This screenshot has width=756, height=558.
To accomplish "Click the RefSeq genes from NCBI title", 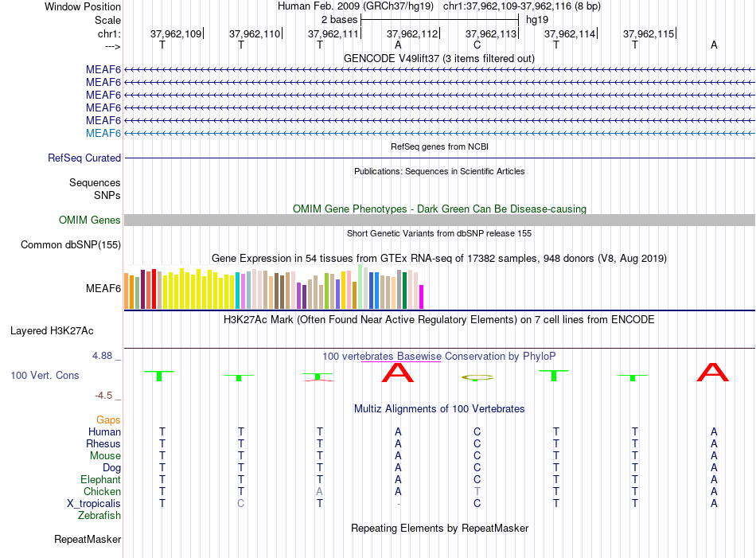I will coord(439,146).
